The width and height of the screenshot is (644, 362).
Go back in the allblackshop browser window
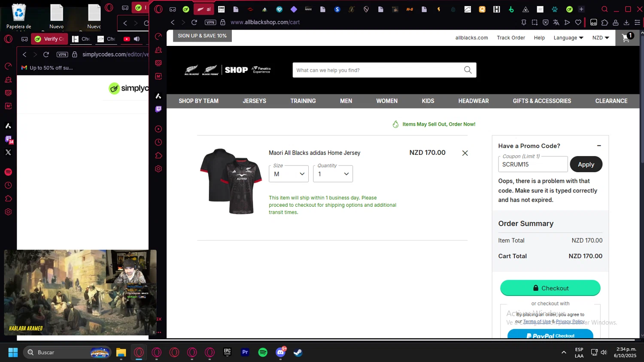173,22
